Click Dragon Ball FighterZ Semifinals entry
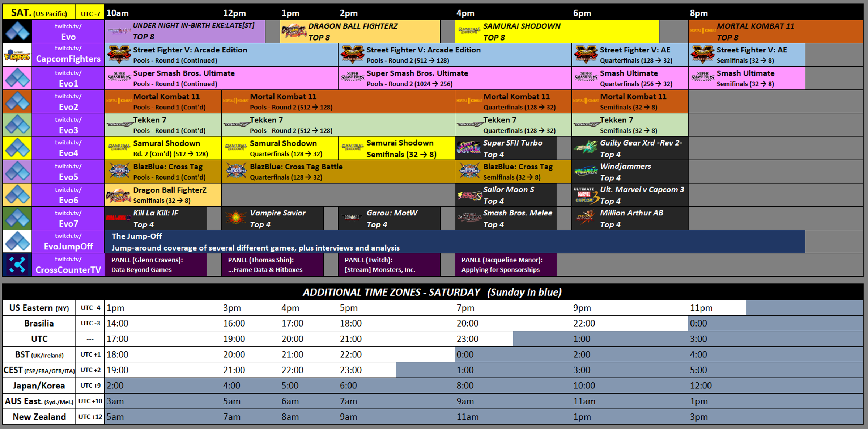Viewport: 868px width, 429px height. tap(163, 195)
